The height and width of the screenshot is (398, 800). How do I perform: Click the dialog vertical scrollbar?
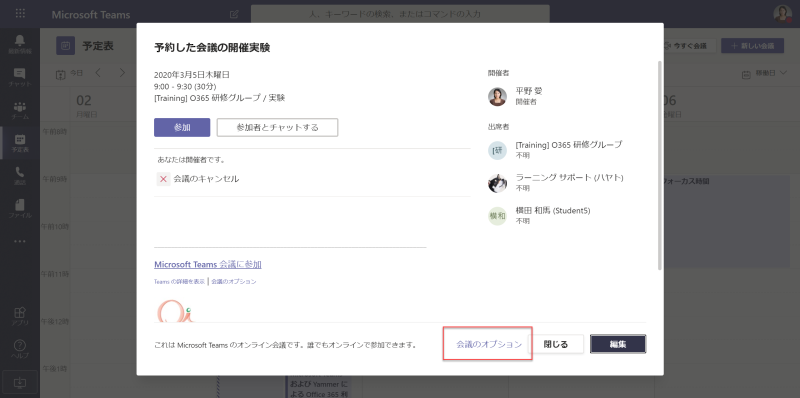pos(660,165)
